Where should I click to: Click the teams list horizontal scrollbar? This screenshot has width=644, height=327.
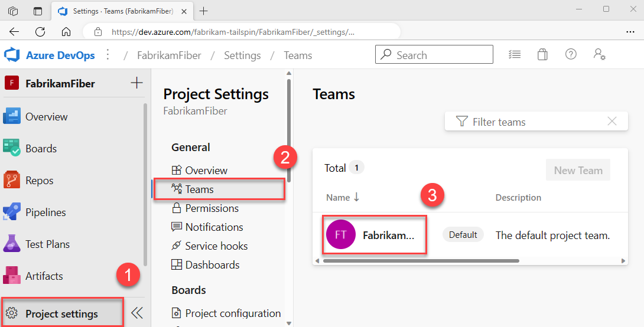(421, 260)
